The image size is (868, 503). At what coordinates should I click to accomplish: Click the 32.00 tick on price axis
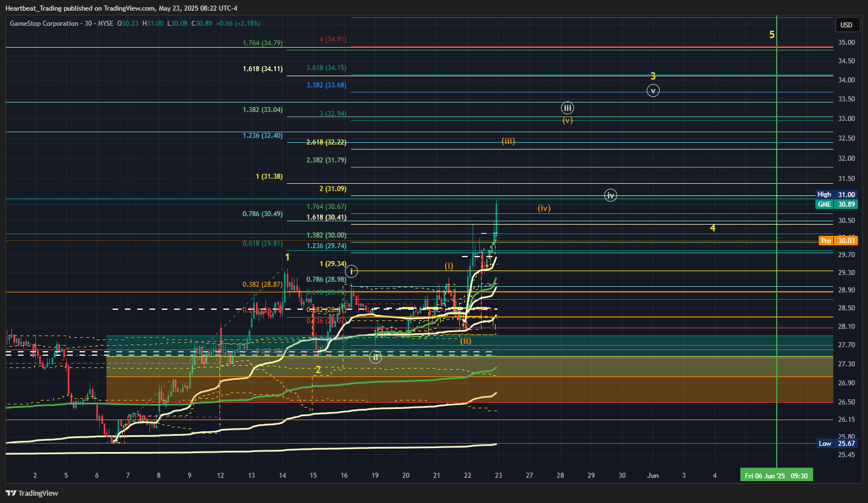coord(846,159)
